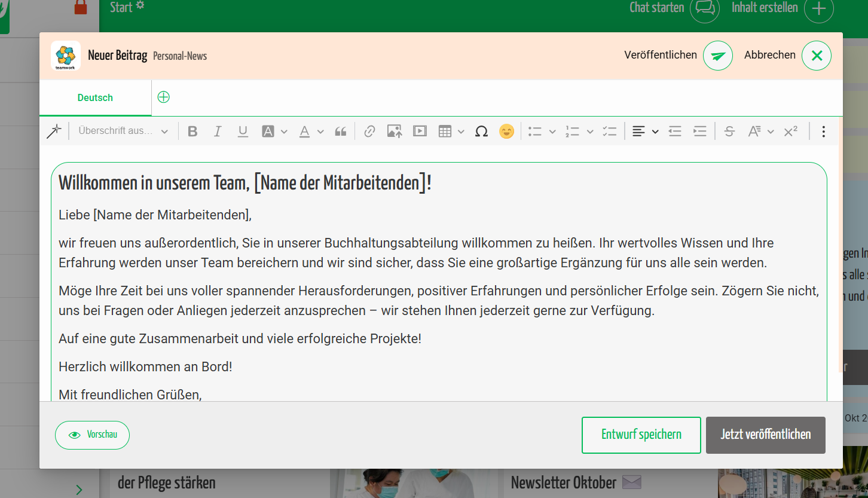Expand the text alignment dropdown
Image resolution: width=868 pixels, height=498 pixels.
click(x=655, y=132)
